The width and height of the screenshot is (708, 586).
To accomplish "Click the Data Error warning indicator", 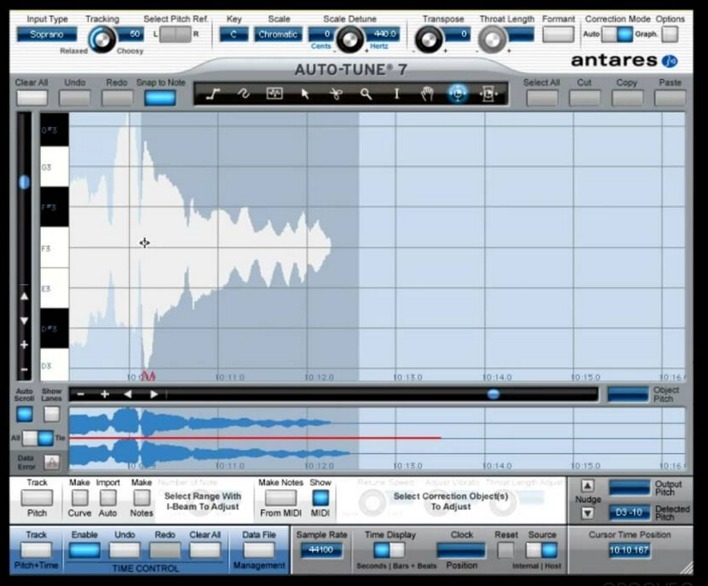I will coord(51,462).
